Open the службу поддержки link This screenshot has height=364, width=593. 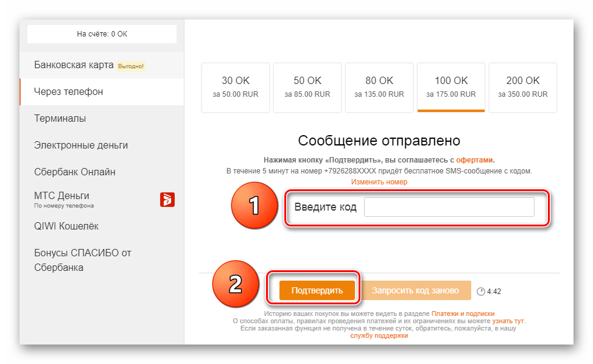click(379, 335)
